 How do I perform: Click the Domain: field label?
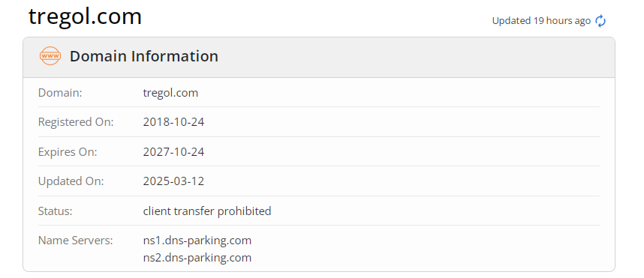[60, 93]
